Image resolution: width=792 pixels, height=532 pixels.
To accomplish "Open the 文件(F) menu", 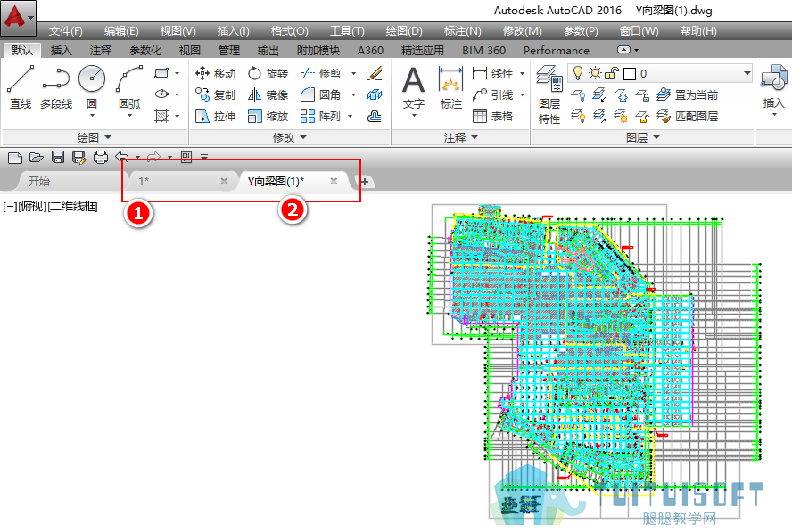I will click(x=66, y=31).
